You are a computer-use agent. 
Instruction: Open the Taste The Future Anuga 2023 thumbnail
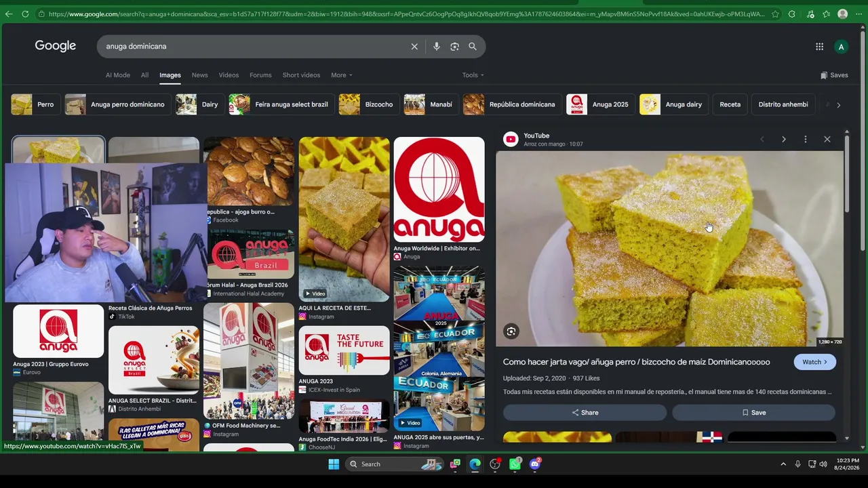(344, 351)
